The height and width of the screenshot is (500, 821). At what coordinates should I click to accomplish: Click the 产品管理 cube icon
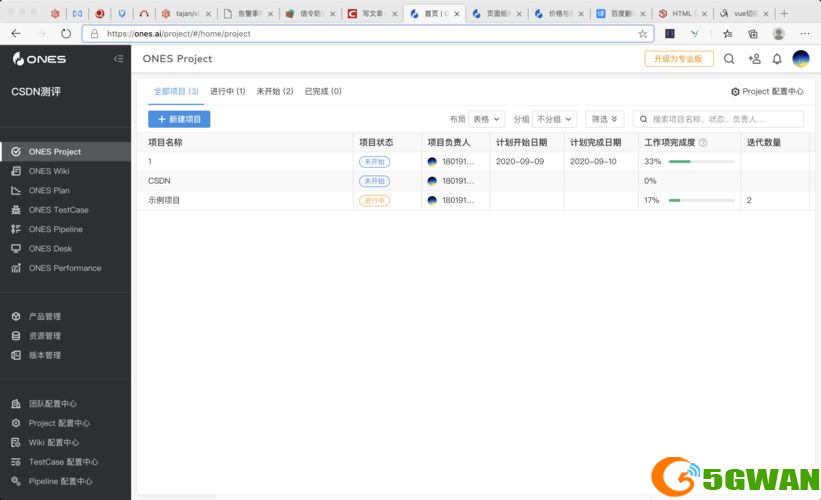[16, 316]
